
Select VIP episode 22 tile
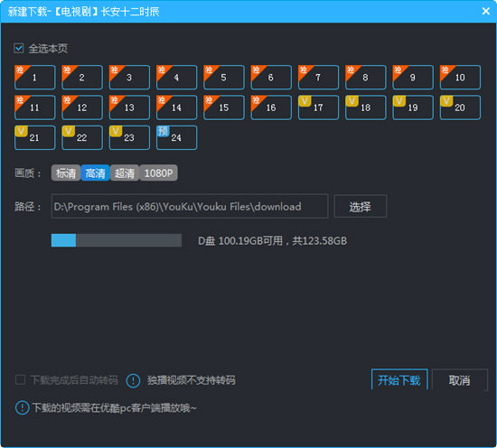pyautogui.click(x=82, y=137)
